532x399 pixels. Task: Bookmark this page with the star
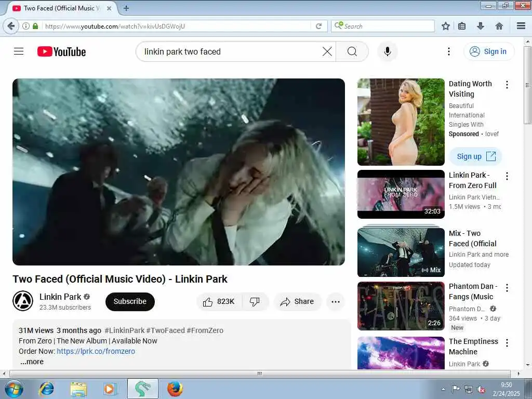445,26
